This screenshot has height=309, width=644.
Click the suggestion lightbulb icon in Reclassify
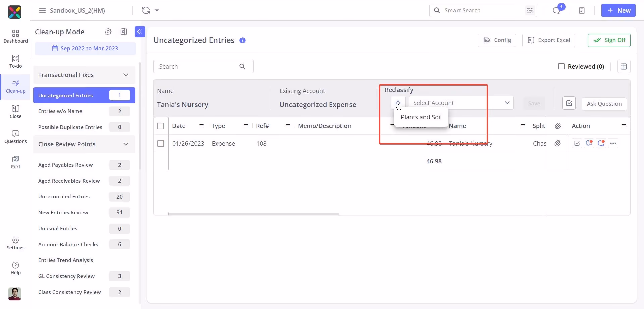pos(398,103)
